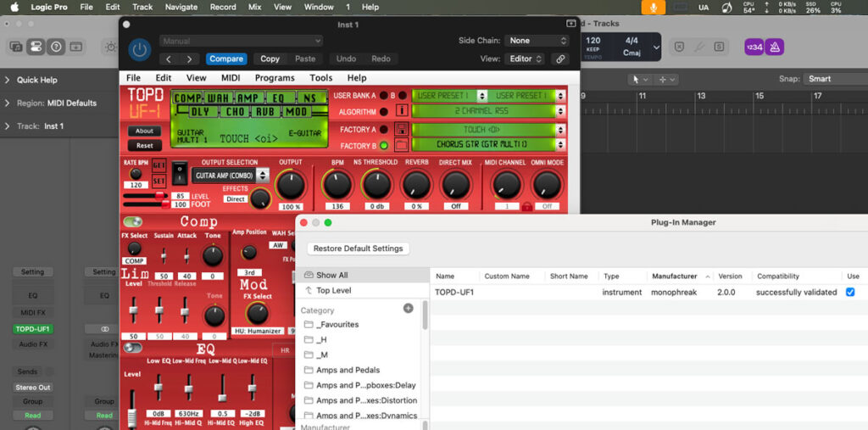Open the Chorus GTR factory preset dropdown
This screenshot has height=430, width=868.
coord(489,145)
